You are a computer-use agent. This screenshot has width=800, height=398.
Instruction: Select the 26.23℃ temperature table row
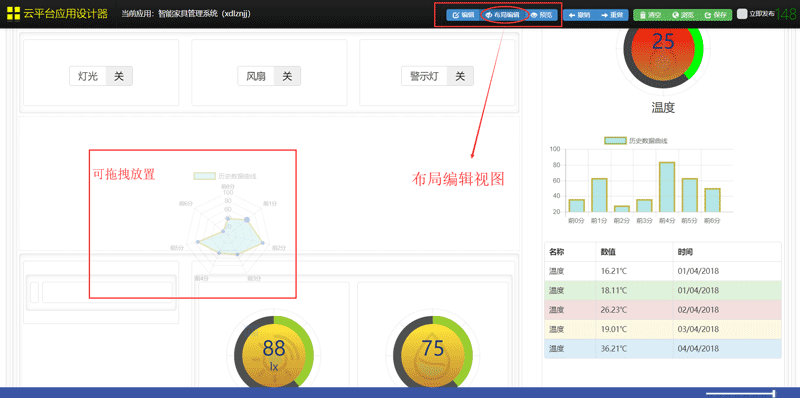(x=663, y=310)
